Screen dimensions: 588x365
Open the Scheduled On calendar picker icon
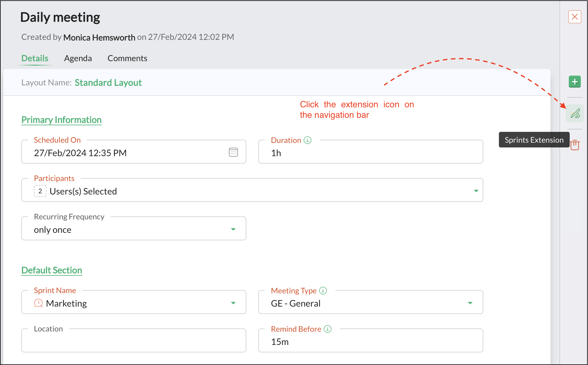[x=233, y=152]
